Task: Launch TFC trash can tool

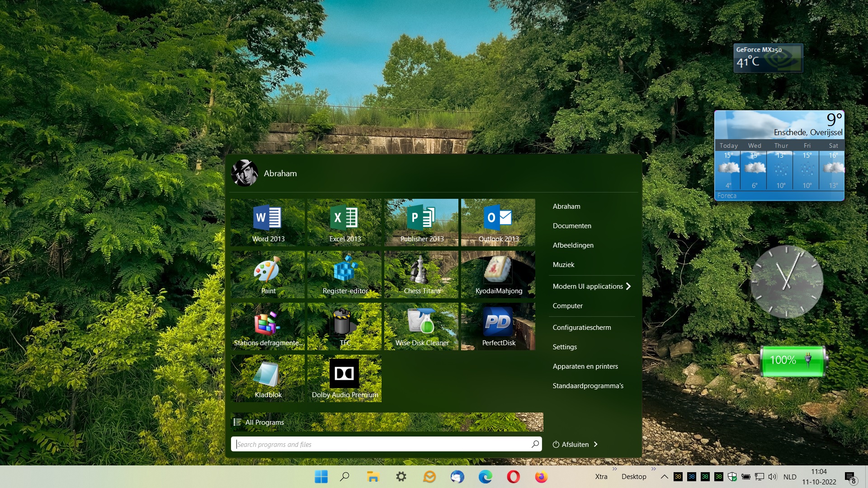Action: (x=345, y=326)
